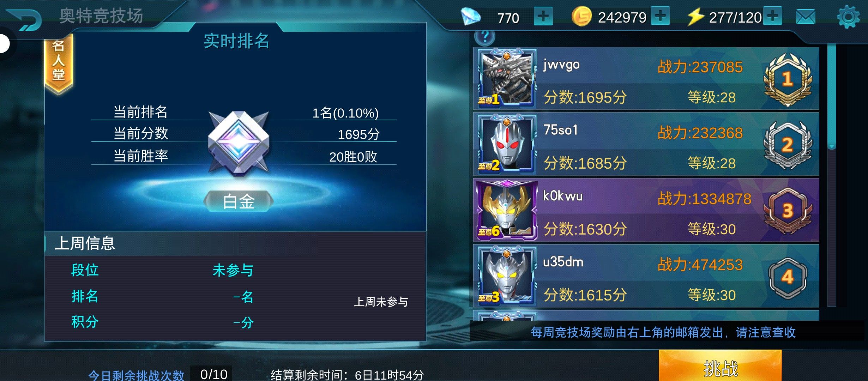Image resolution: width=868 pixels, height=381 pixels.
Task: Click the 白金 rank label button
Action: point(239,201)
